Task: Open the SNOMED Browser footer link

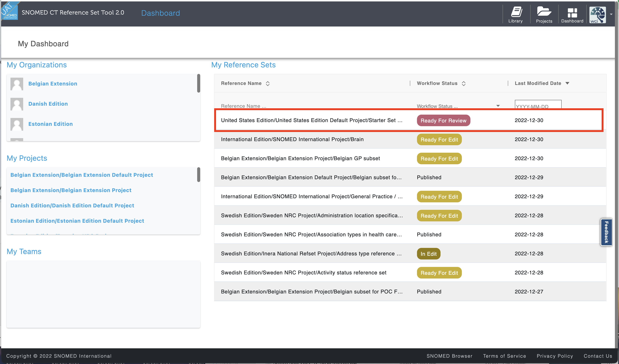Action: click(449, 356)
